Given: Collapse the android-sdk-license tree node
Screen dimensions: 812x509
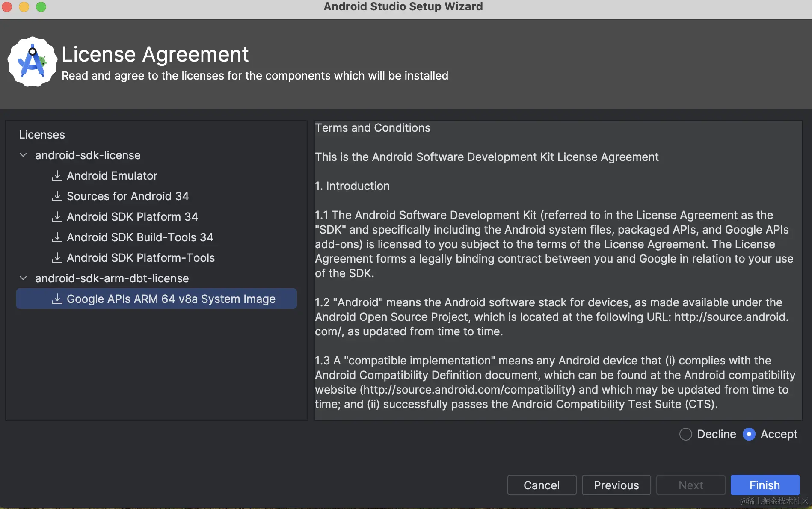Looking at the screenshot, I should [x=24, y=155].
